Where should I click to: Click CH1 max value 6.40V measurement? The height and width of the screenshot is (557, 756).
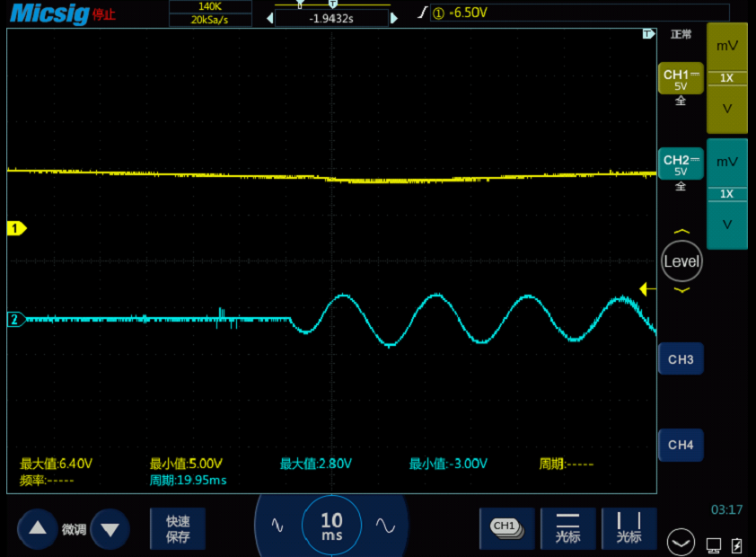56,464
